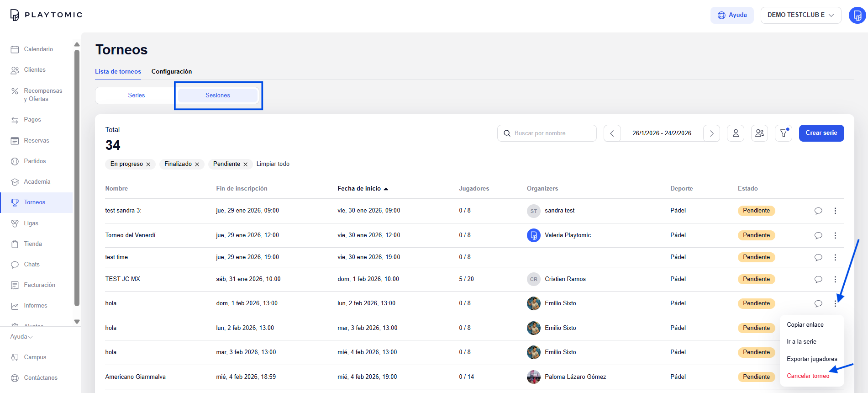868x393 pixels.
Task: Remove the Pendiente filter chip
Action: [245, 165]
